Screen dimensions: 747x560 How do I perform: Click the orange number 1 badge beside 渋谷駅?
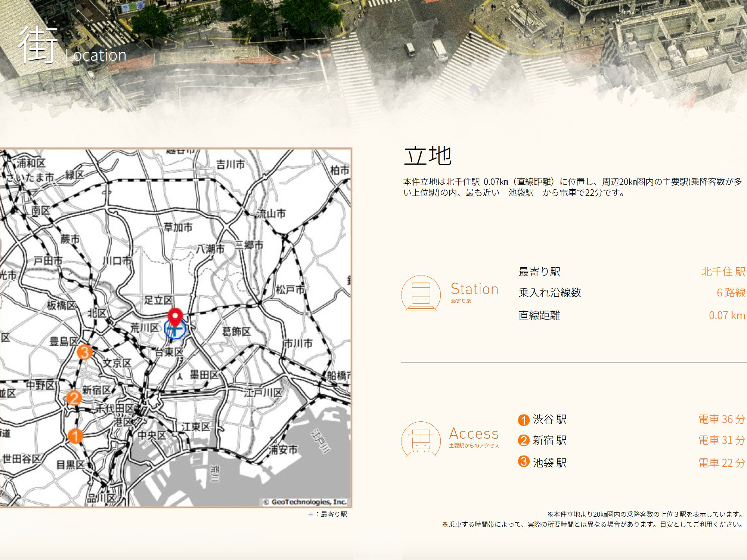pos(524,420)
